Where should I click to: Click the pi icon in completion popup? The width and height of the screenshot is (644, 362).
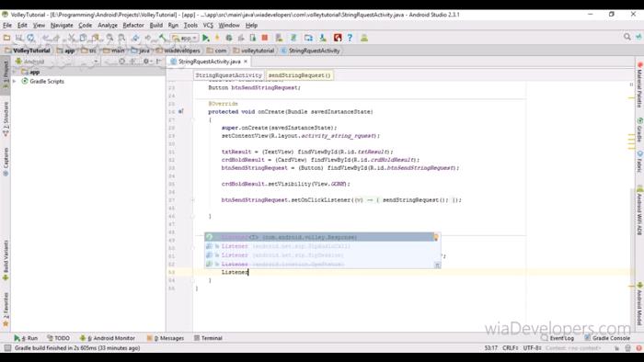(x=437, y=265)
